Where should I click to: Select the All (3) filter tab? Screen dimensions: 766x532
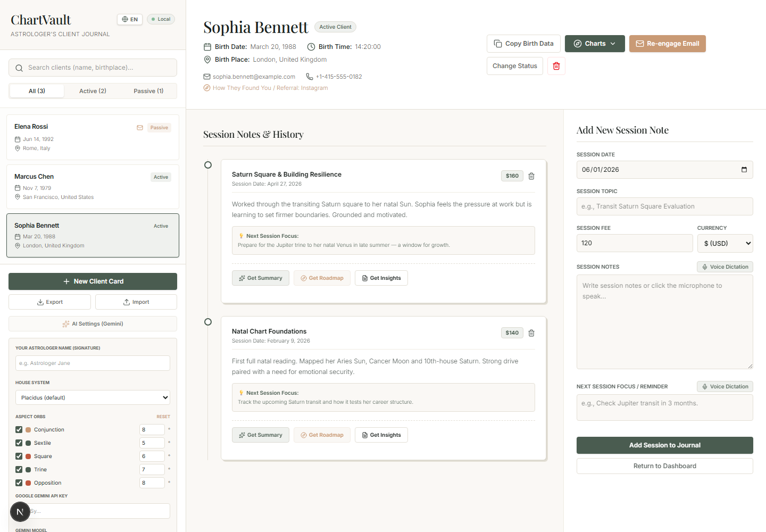coord(37,91)
